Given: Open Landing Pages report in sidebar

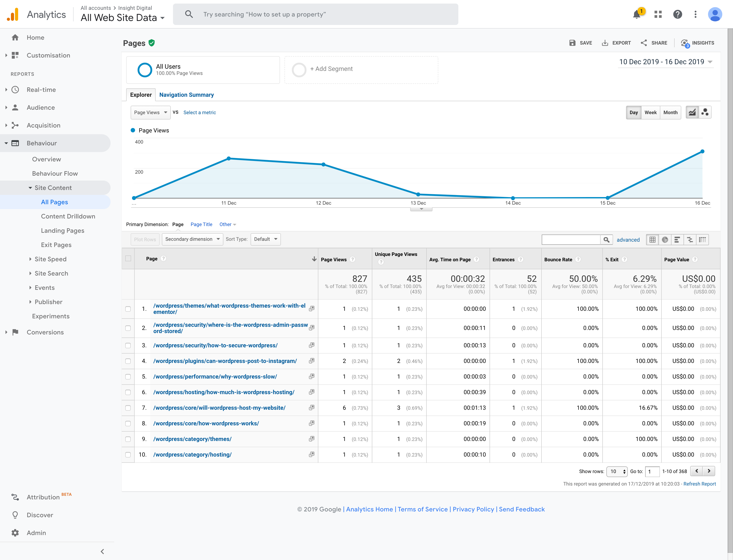Looking at the screenshot, I should 63,231.
